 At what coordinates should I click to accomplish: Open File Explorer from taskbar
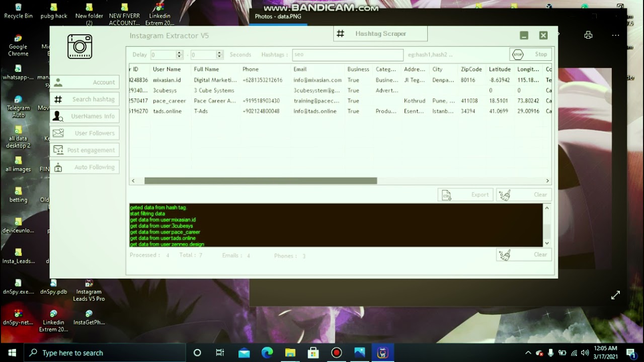coord(290,353)
